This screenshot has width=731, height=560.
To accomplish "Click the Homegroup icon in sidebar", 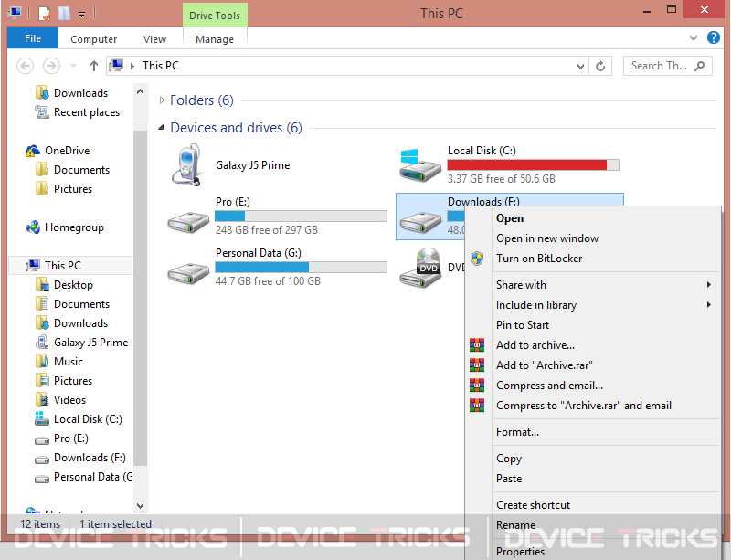I will tap(33, 227).
